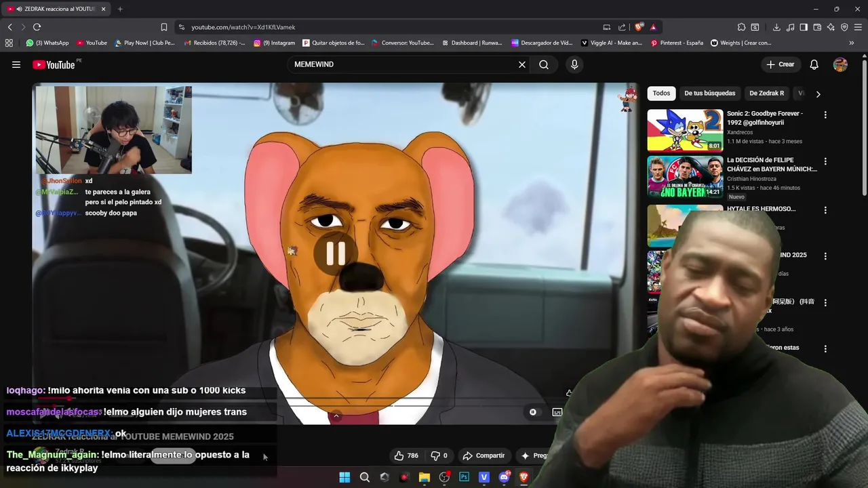
Task: Like the video with 786 likes
Action: (x=406, y=455)
